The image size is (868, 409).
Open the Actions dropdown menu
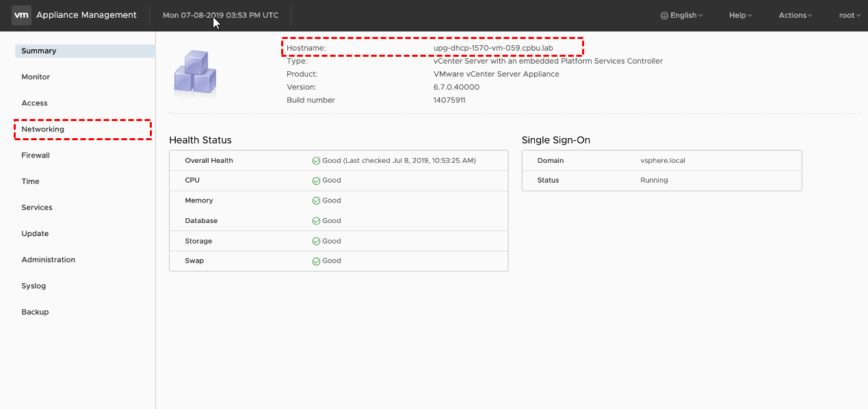(795, 15)
